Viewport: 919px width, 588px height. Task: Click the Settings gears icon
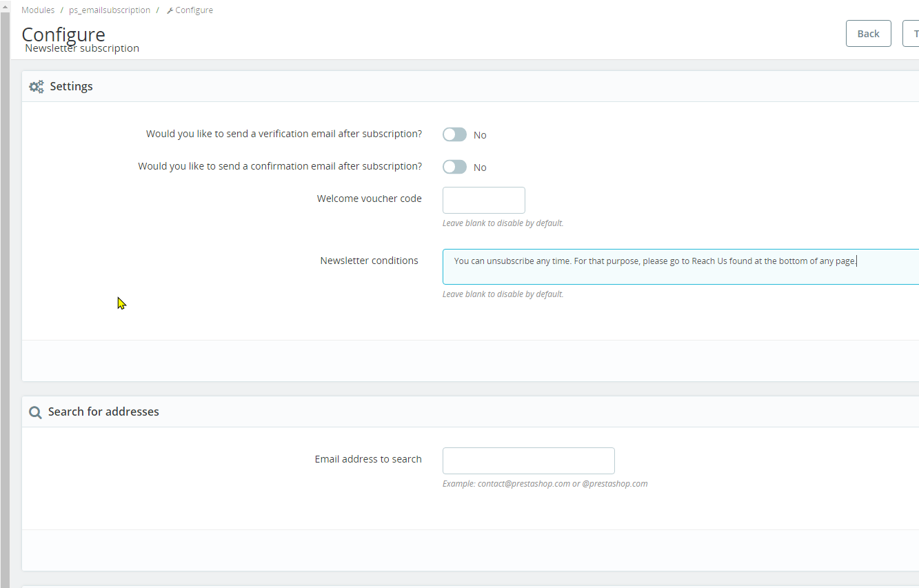(x=37, y=87)
